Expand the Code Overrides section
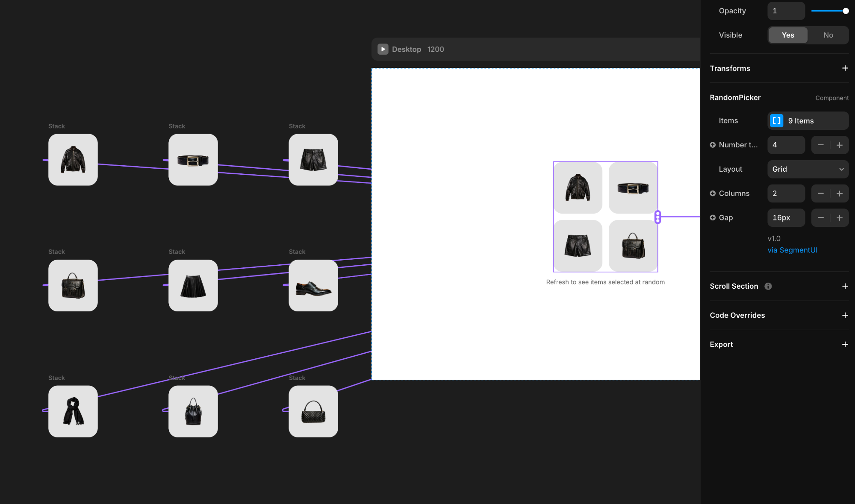 (845, 315)
